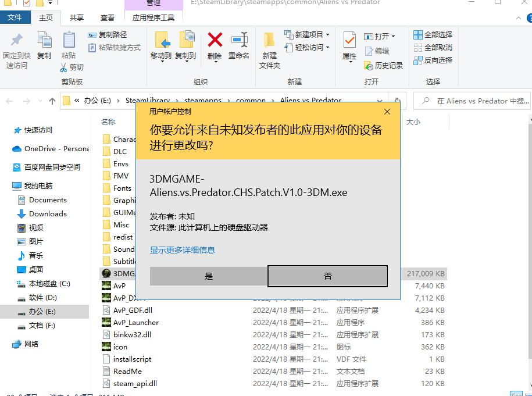Screen dimensions: 532x396
Task: Select the installscript VDF file
Action: pos(132,359)
